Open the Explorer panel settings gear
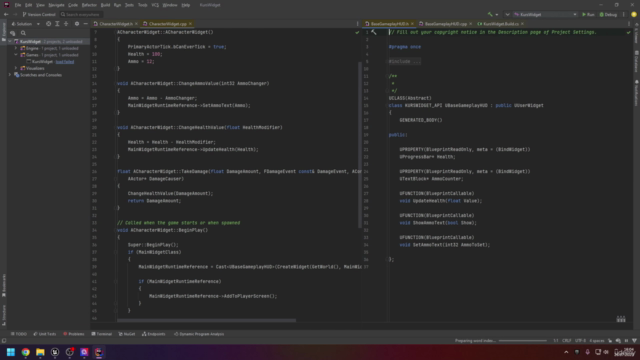 [77, 24]
